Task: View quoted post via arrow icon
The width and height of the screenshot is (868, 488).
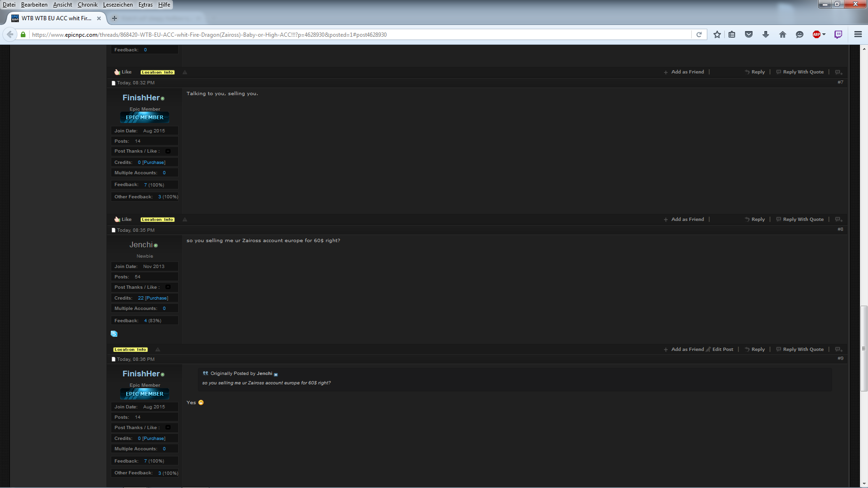Action: (276, 374)
